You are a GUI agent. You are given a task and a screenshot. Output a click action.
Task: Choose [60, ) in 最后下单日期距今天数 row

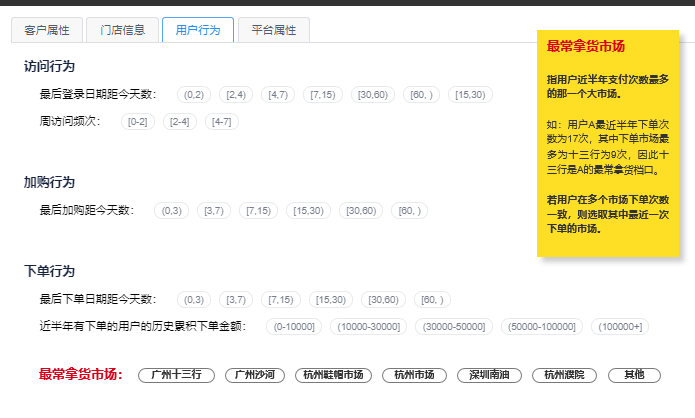click(x=432, y=300)
